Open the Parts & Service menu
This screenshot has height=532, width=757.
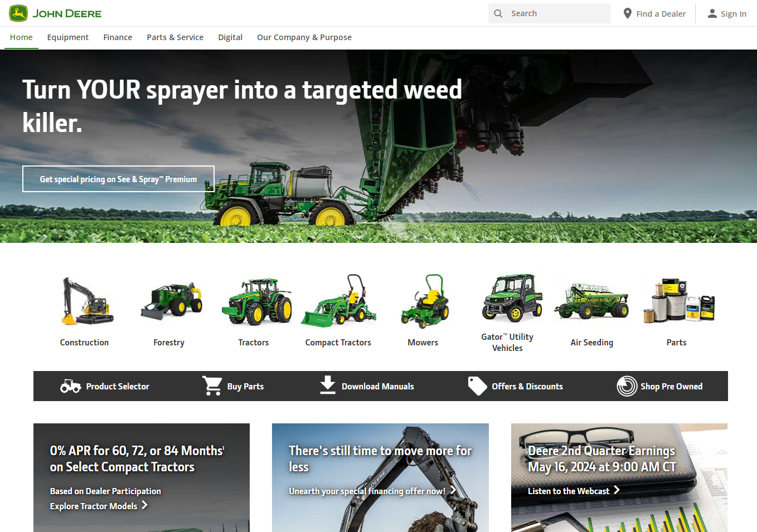175,37
